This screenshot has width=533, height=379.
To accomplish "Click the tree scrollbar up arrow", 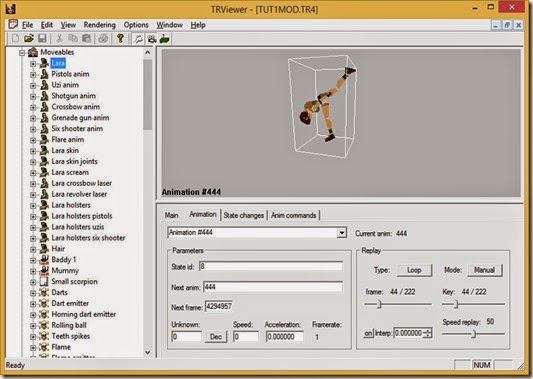I will tap(148, 52).
